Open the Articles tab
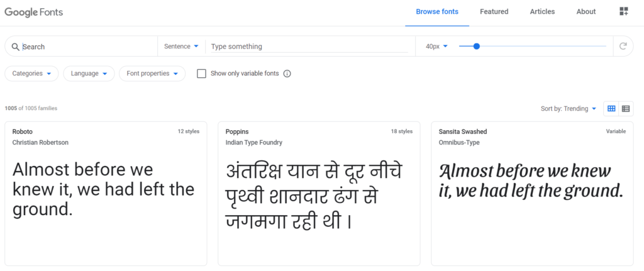Screen dimensions: 644x271 542,12
